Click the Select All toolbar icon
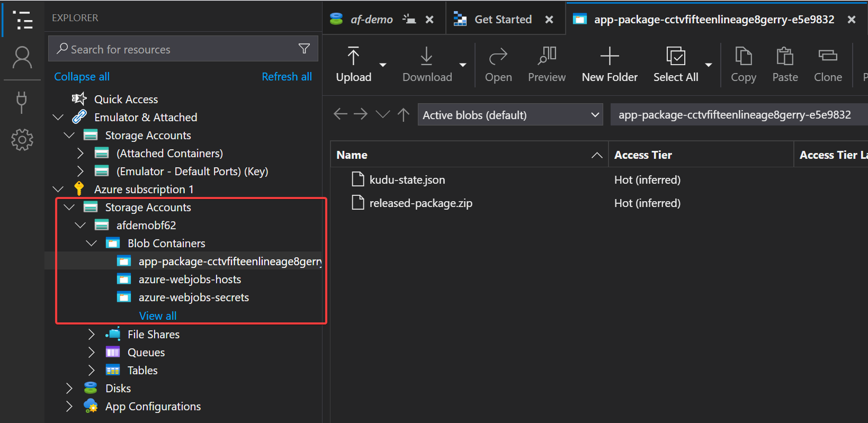 [x=675, y=56]
